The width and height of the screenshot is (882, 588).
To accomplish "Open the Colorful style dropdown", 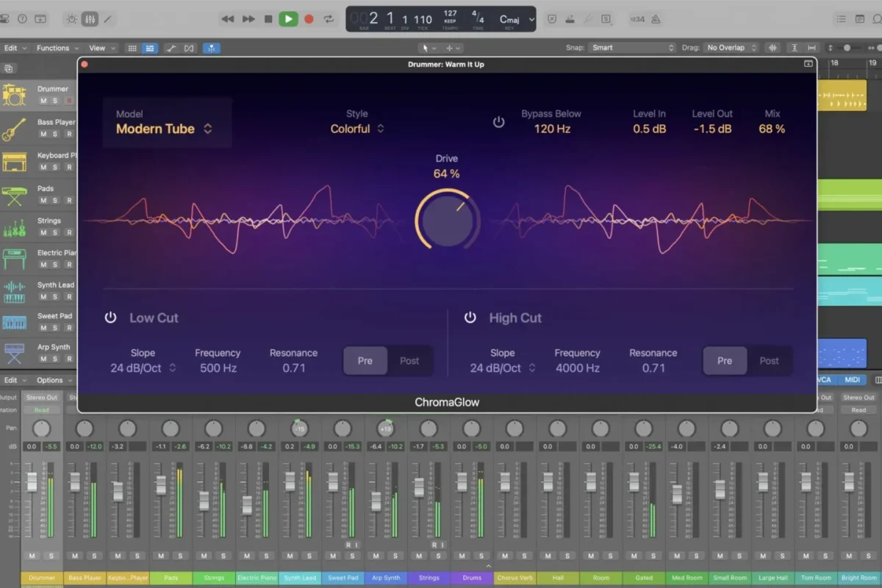I will [x=357, y=129].
